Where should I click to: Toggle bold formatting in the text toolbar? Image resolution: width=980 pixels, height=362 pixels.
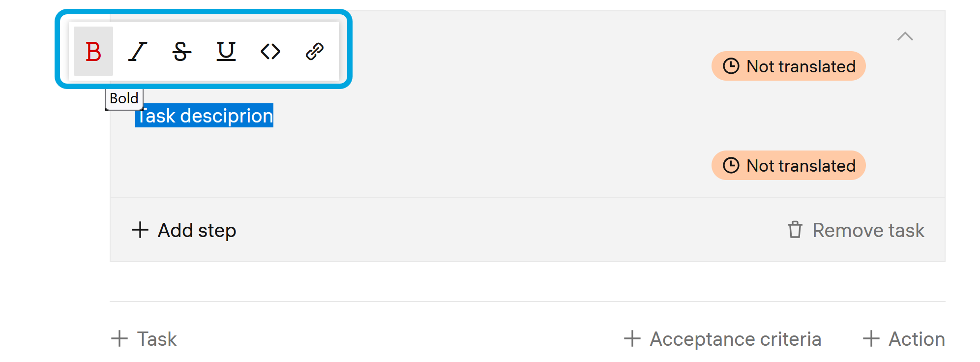(93, 51)
